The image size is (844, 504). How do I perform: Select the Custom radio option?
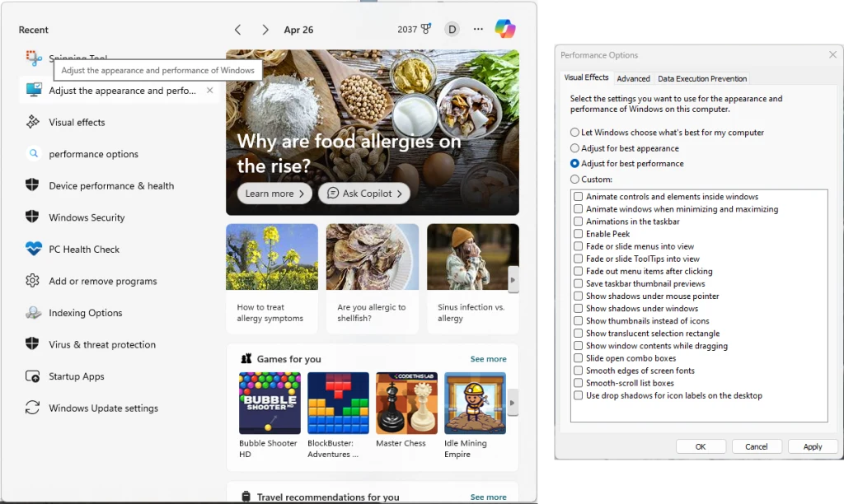click(574, 179)
